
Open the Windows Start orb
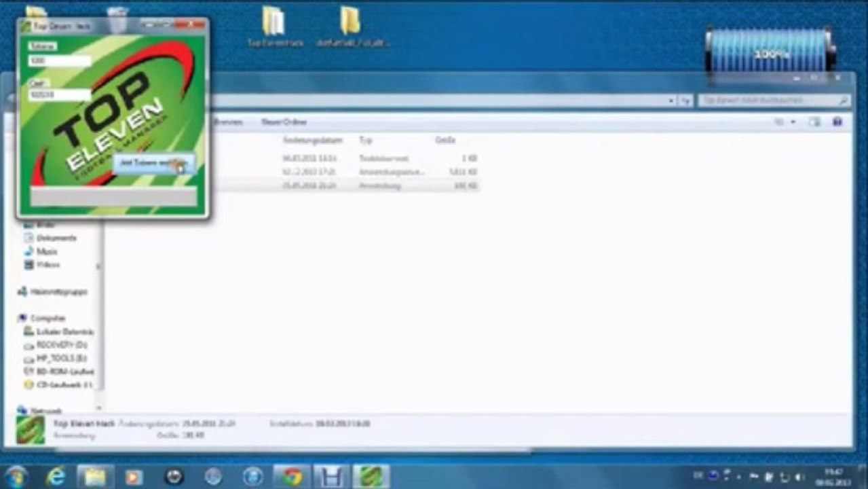point(15,477)
